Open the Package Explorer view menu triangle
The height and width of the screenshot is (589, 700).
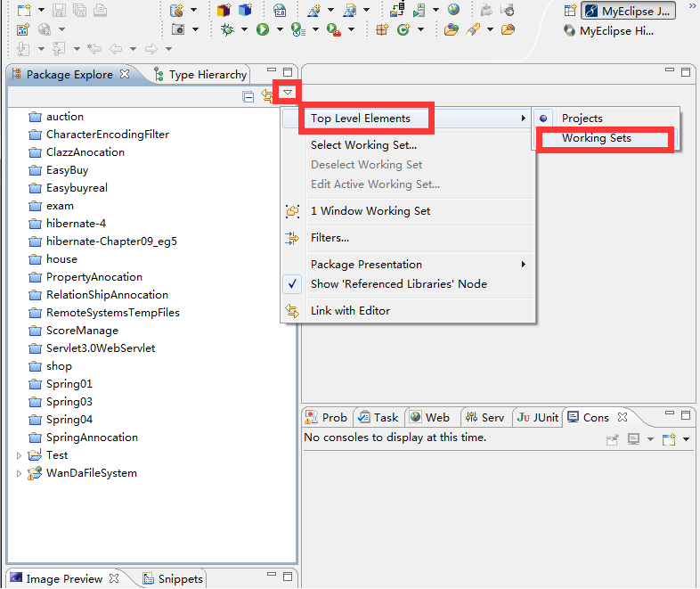[288, 93]
